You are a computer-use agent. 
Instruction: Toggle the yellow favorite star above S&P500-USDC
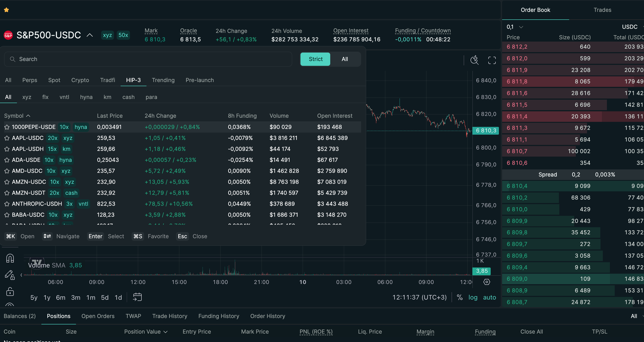[x=6, y=10]
